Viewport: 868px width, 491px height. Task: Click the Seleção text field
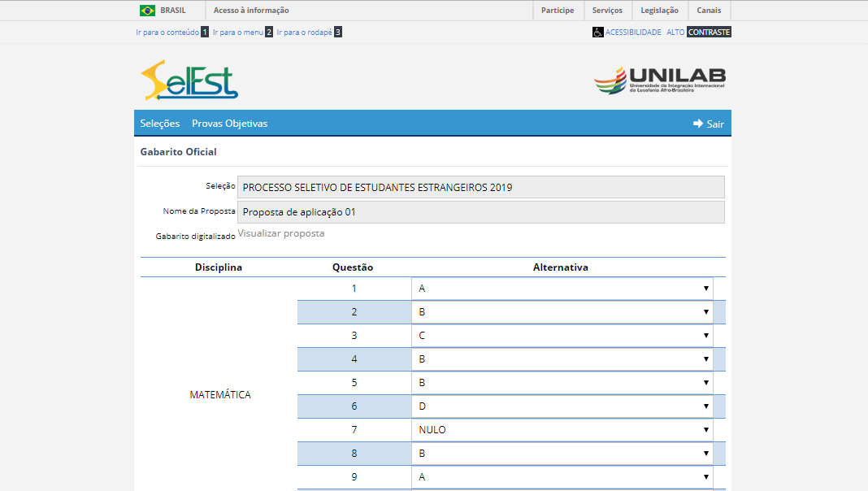[x=480, y=187]
